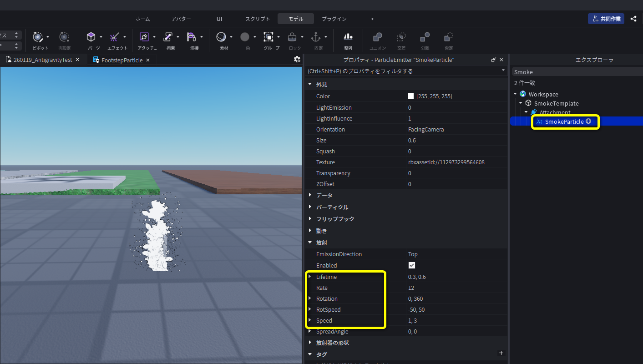643x364 pixels.
Task: Select SmokeParticle in the Explorer tree
Action: pos(564,121)
